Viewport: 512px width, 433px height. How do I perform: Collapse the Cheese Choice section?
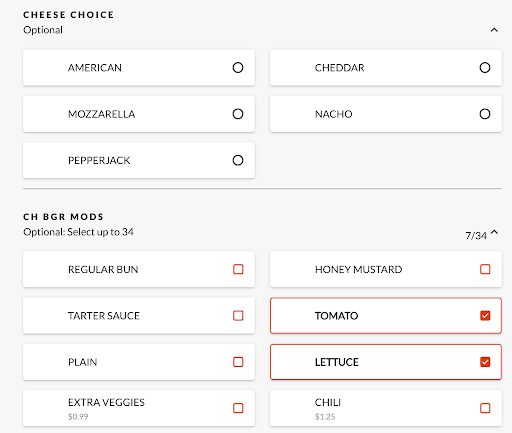pos(494,30)
